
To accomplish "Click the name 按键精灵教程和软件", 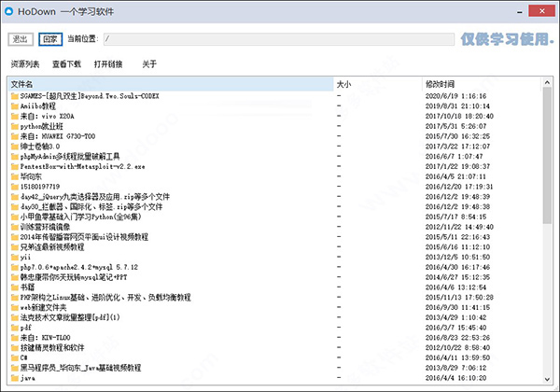I will pyautogui.click(x=52, y=348).
